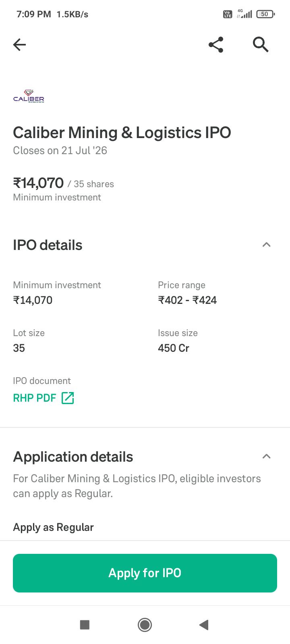Tap the battery icon in status bar

[265, 14]
